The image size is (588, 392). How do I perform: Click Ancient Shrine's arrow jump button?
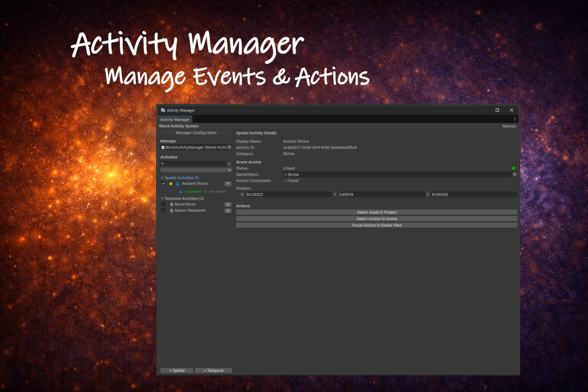228,184
